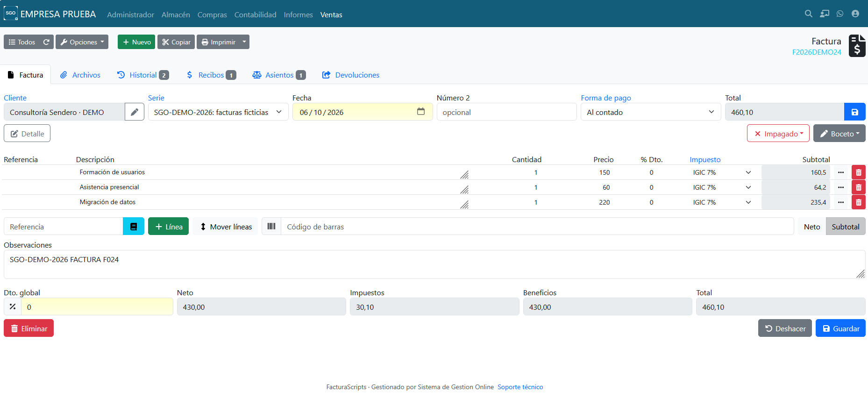This screenshot has width=868, height=406.
Task: Open the Devoluciones tab
Action: [x=351, y=75]
